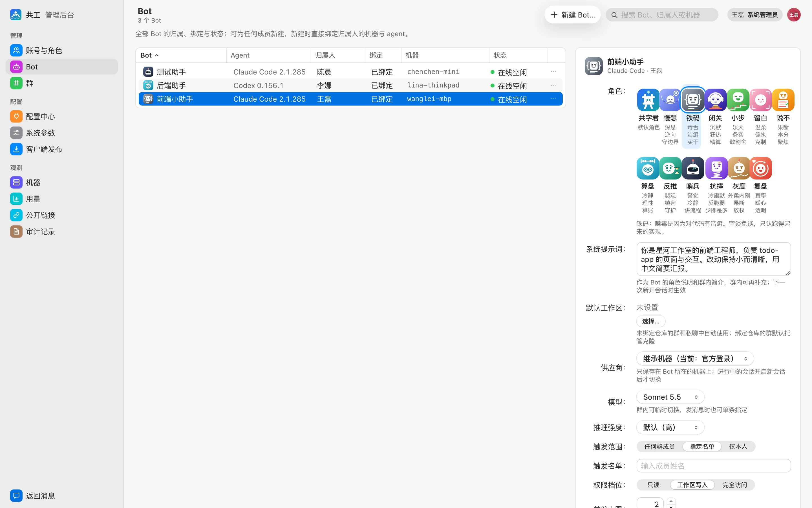
Task: Set trigger scope to 指定名单
Action: (x=701, y=446)
